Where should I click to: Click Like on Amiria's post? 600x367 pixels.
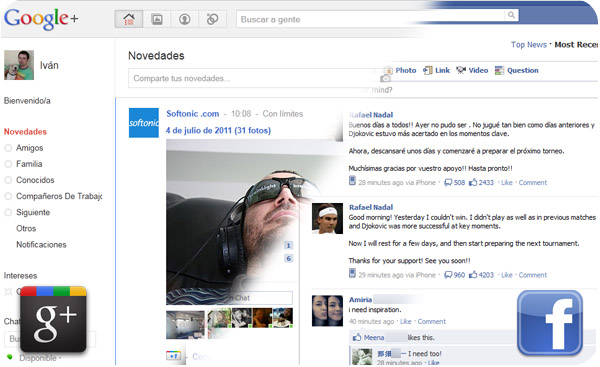click(x=406, y=321)
